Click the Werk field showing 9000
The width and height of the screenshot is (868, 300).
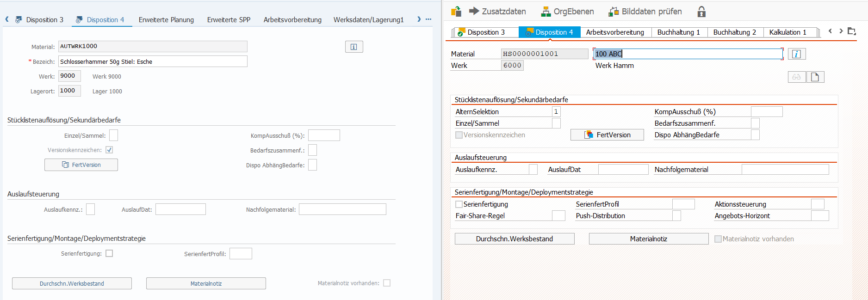(69, 76)
